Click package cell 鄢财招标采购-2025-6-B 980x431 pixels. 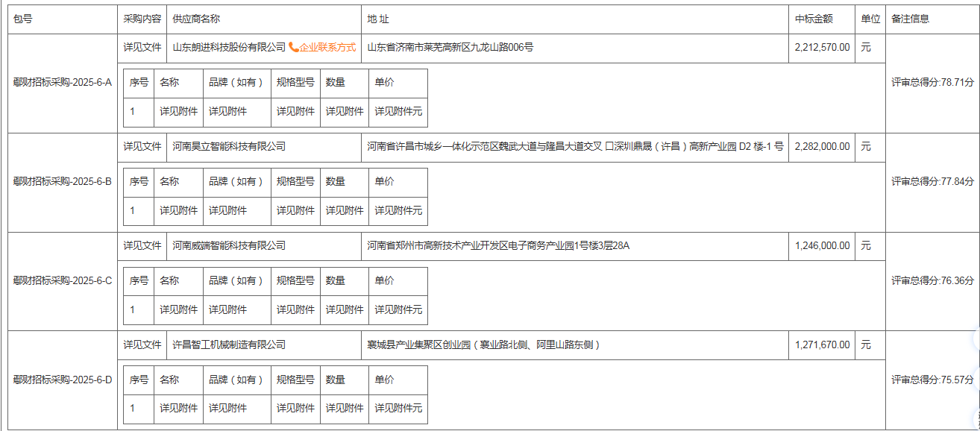coord(62,182)
